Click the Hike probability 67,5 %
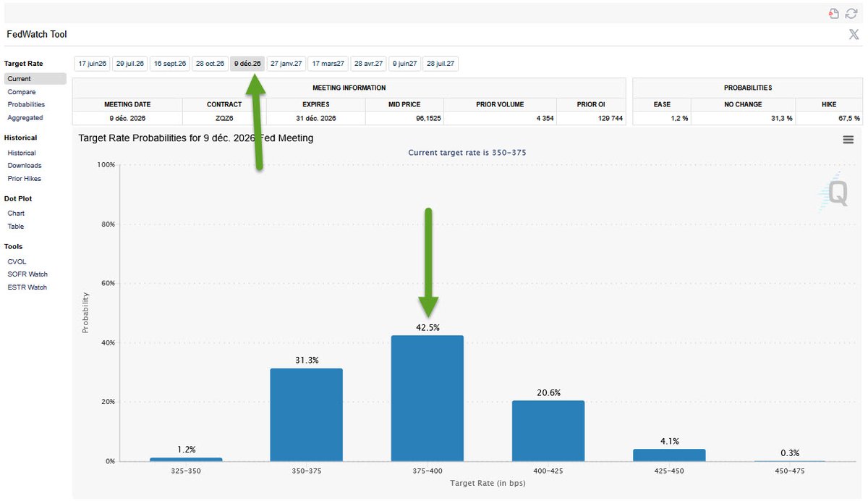This screenshot has height=501, width=868. click(x=848, y=117)
